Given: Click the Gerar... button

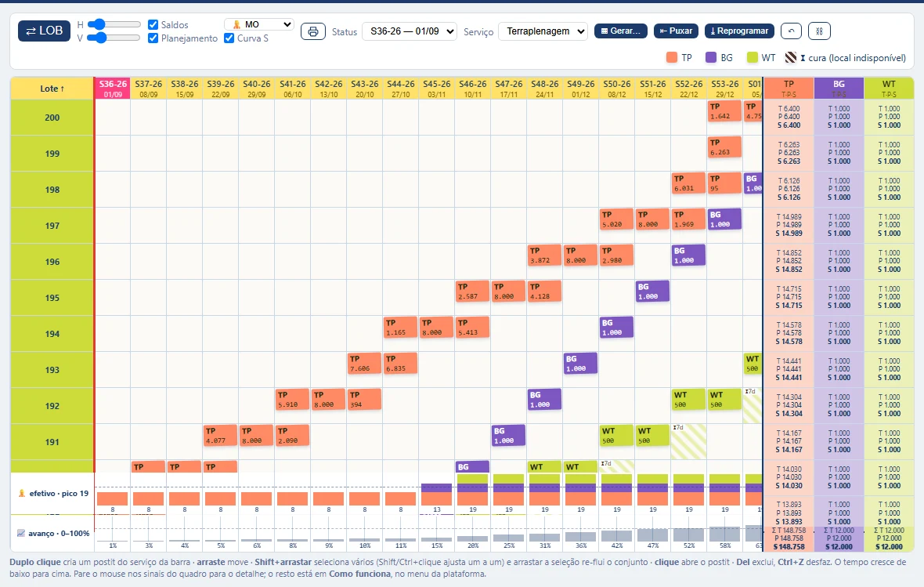Looking at the screenshot, I should pos(620,31).
